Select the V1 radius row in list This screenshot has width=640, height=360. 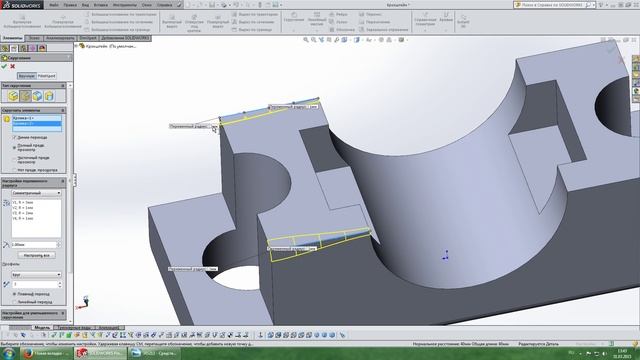coord(36,202)
